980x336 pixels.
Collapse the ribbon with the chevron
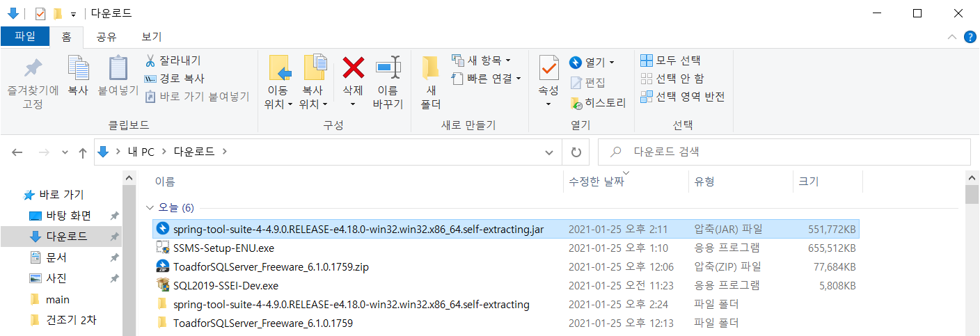tap(951, 37)
